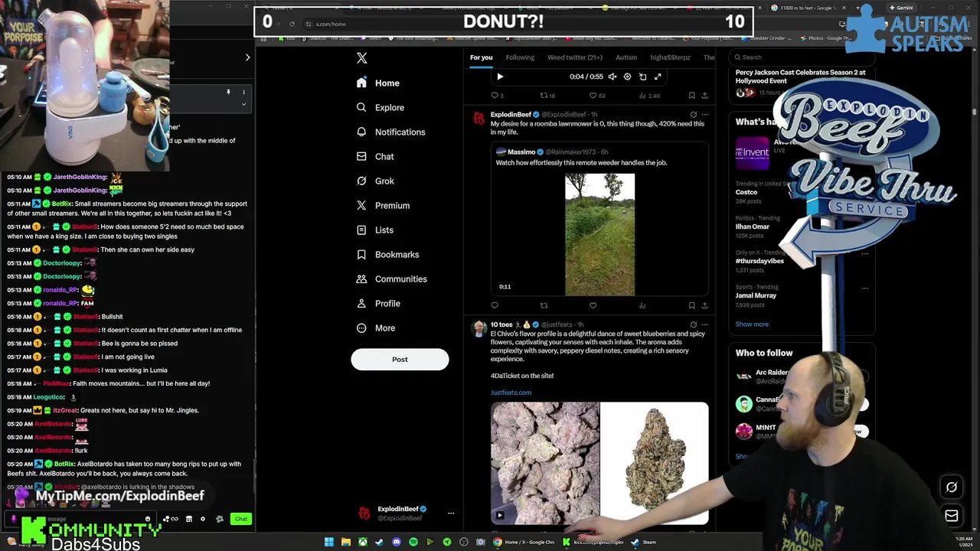Screen dimensions: 980x551
Task: Click the X search field
Action: coord(800,57)
